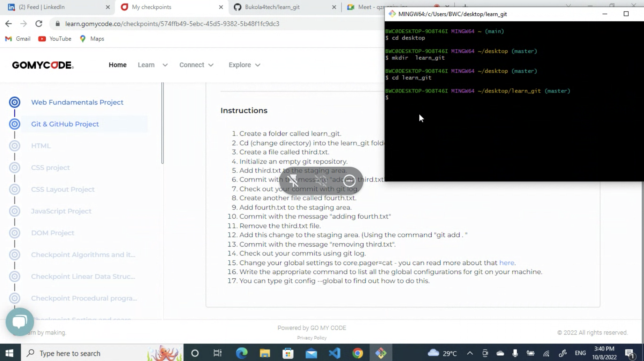Click the browser address bar URL
644x361 pixels.
pyautogui.click(x=172, y=24)
